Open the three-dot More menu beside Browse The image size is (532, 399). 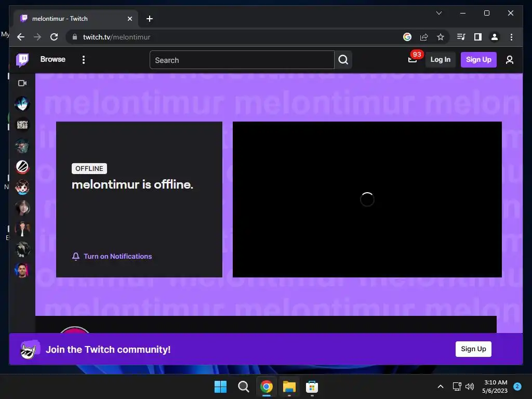click(84, 60)
